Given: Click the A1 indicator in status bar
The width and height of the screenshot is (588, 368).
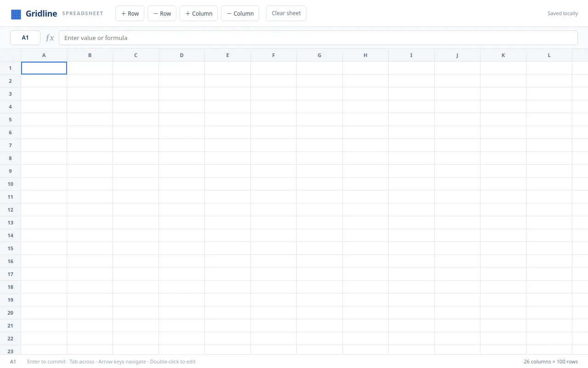Looking at the screenshot, I should (13, 362).
